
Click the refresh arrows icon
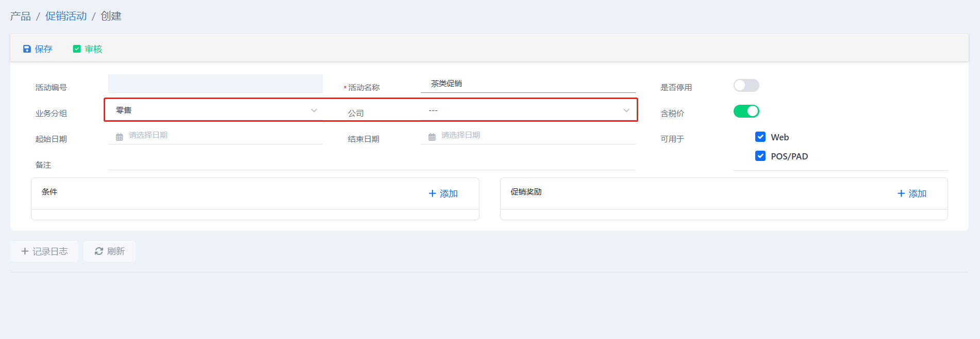tap(99, 251)
